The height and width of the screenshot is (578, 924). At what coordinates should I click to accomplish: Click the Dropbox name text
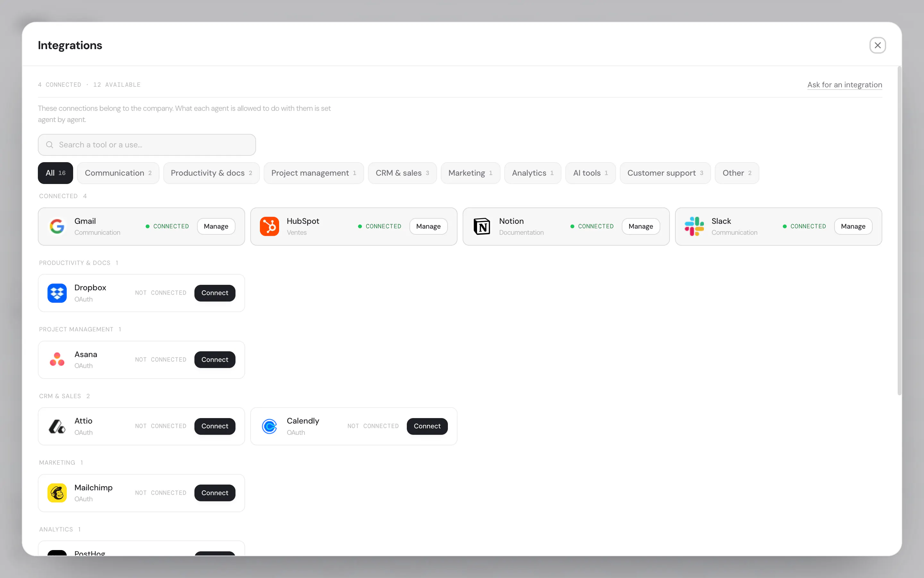90,287
